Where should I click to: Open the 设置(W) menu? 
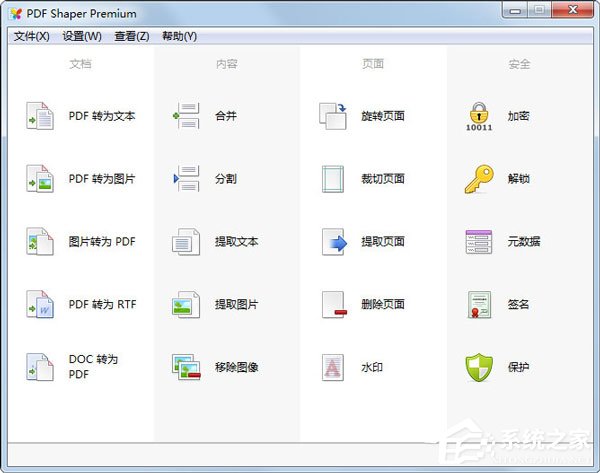pos(82,36)
